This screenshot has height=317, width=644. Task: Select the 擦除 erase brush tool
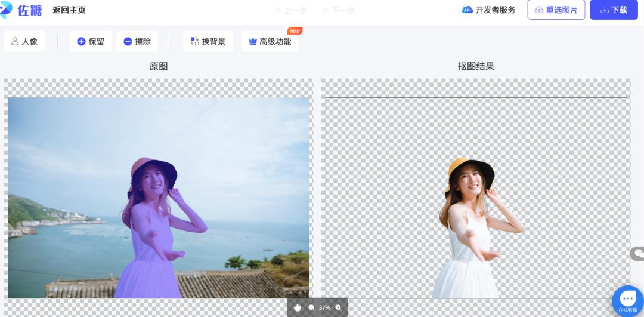[x=137, y=42]
